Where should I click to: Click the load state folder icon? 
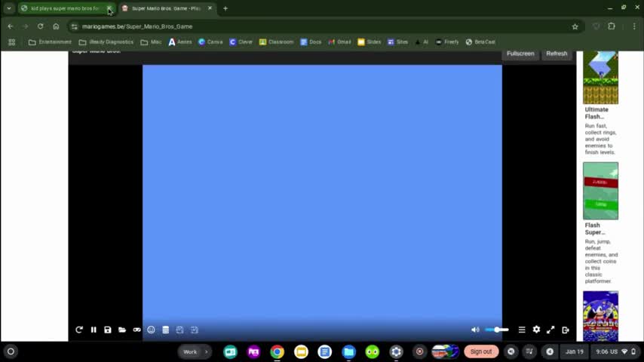tap(122, 330)
